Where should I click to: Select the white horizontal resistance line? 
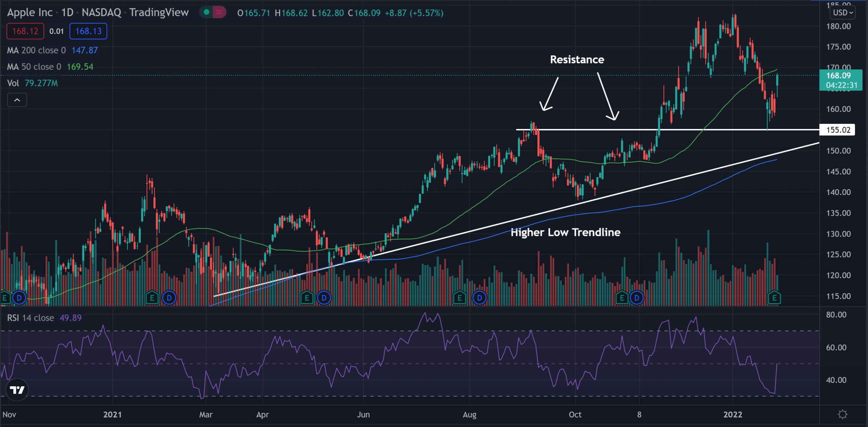point(597,129)
